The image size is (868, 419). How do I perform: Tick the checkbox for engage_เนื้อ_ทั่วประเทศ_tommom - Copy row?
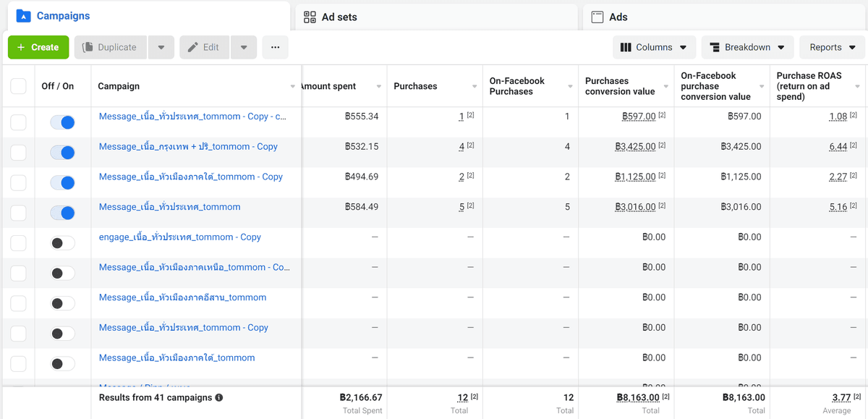pyautogui.click(x=19, y=243)
